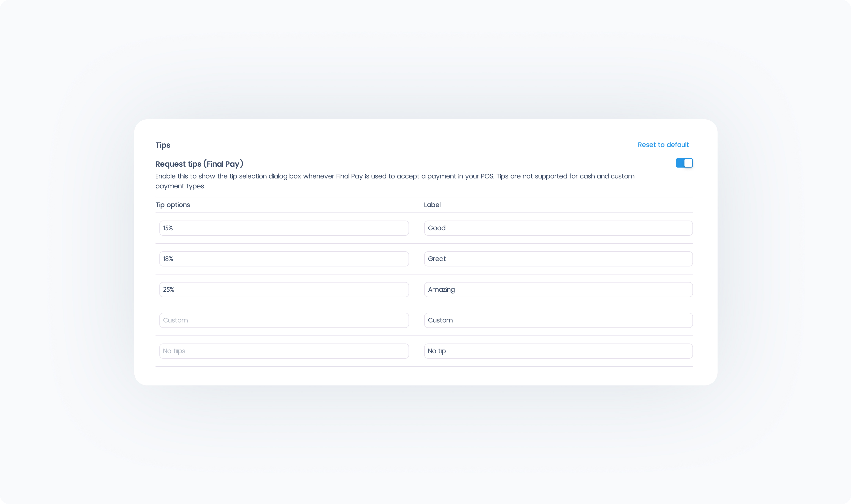Click the No tiips placeholder field
The width and height of the screenshot is (851, 504).
pos(284,351)
